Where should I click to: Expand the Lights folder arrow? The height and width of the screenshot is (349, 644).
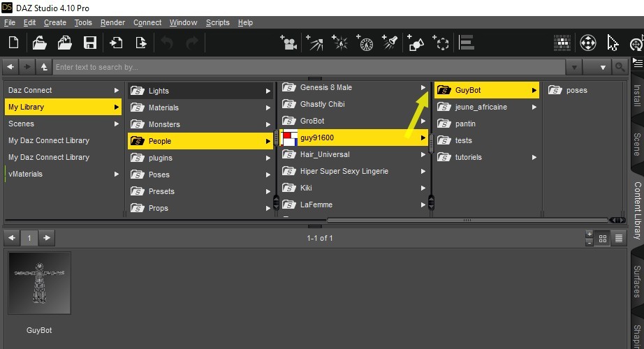(268, 91)
